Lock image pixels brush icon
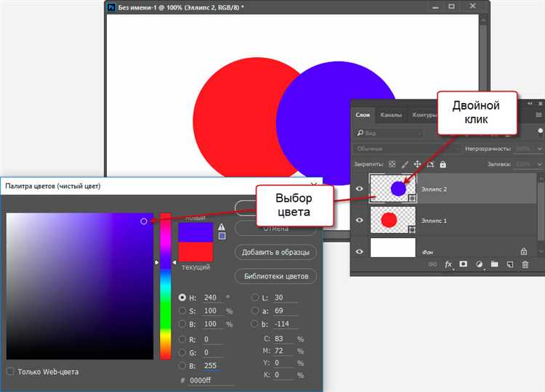Viewport: 545px width, 392px height. pyautogui.click(x=405, y=164)
